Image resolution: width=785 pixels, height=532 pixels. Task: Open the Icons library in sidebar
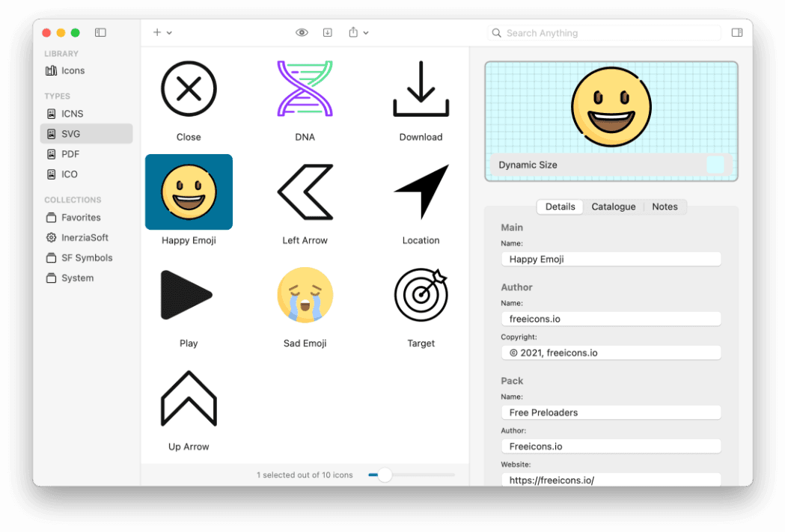click(x=73, y=70)
